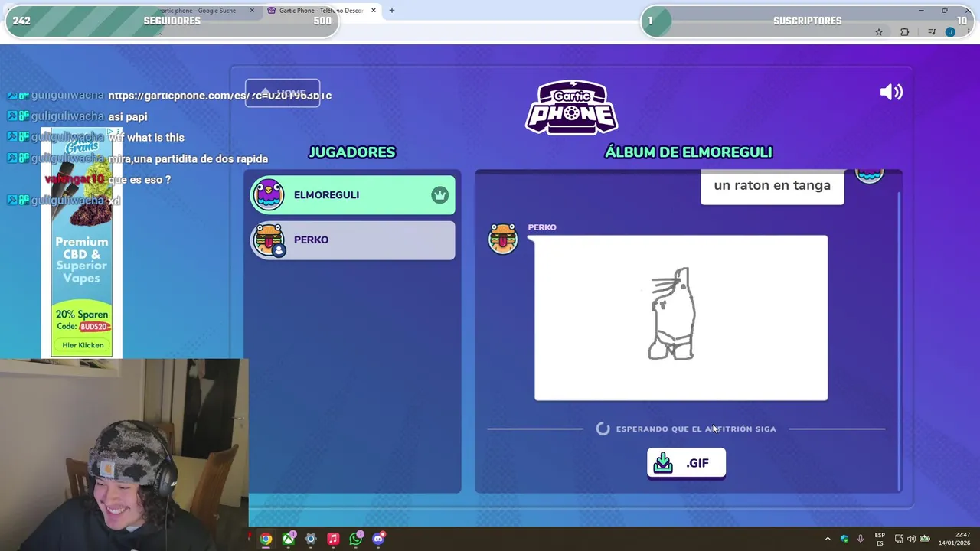Open the browser media controls icon

932,32
